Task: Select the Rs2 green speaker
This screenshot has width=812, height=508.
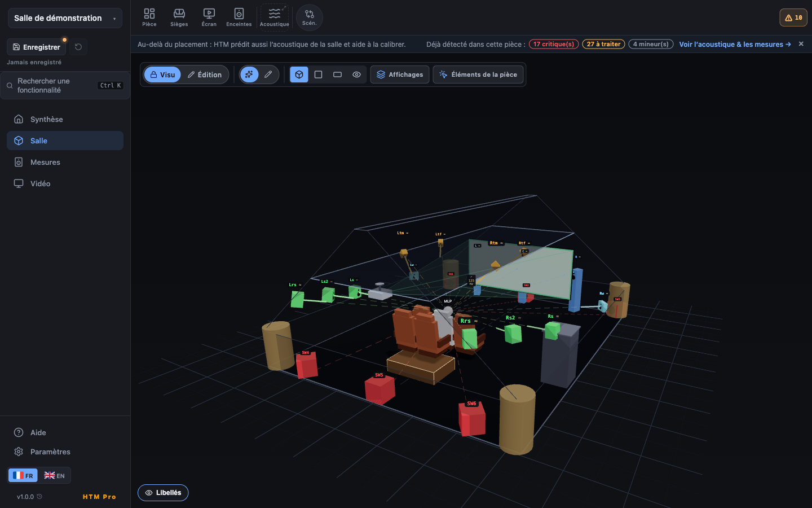Action: [513, 333]
